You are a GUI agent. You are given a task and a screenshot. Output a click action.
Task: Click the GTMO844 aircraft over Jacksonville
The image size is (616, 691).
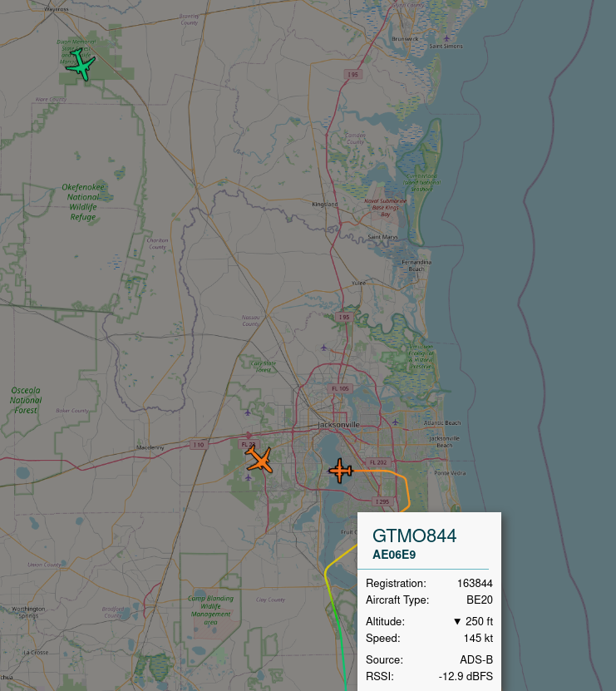341,471
